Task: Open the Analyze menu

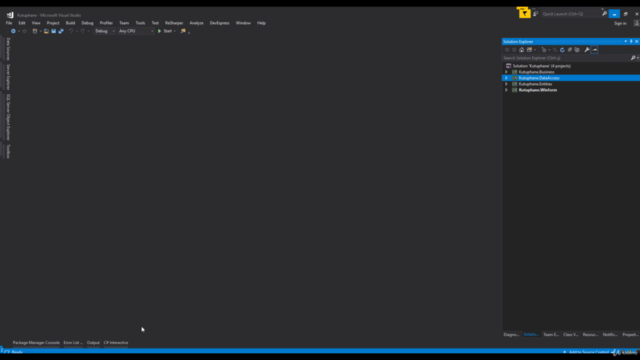Action: point(196,23)
